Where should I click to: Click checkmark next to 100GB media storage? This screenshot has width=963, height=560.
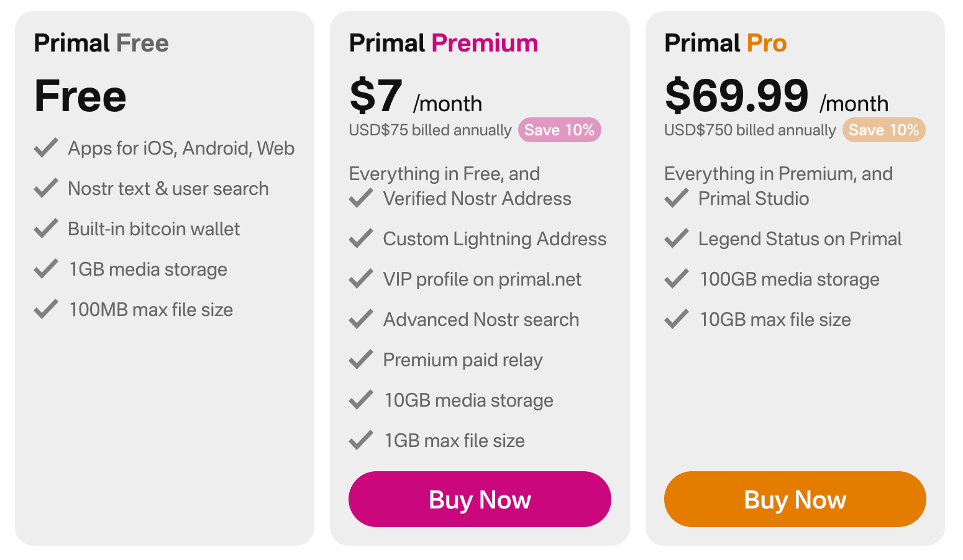tap(677, 279)
